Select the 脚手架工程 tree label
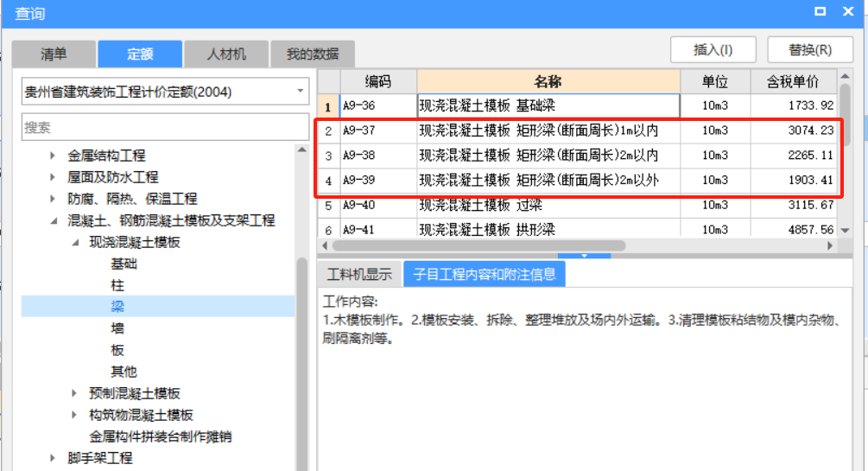The image size is (868, 471). tap(100, 458)
